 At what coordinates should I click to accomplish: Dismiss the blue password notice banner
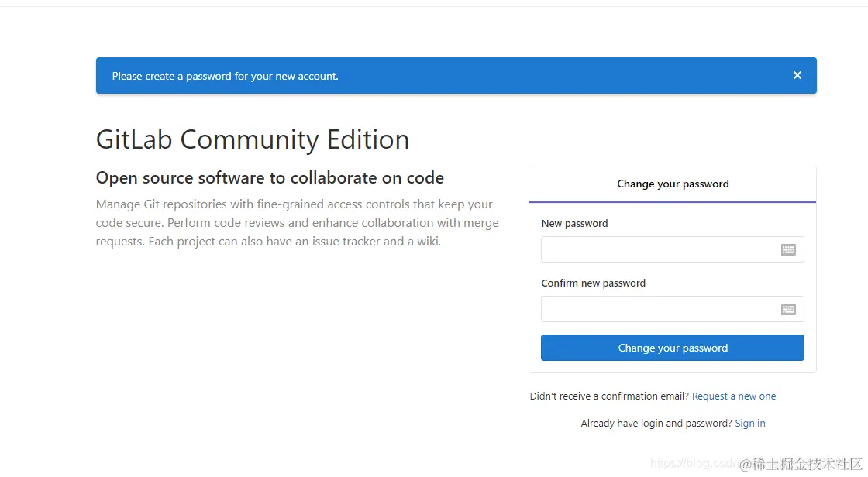pyautogui.click(x=797, y=75)
